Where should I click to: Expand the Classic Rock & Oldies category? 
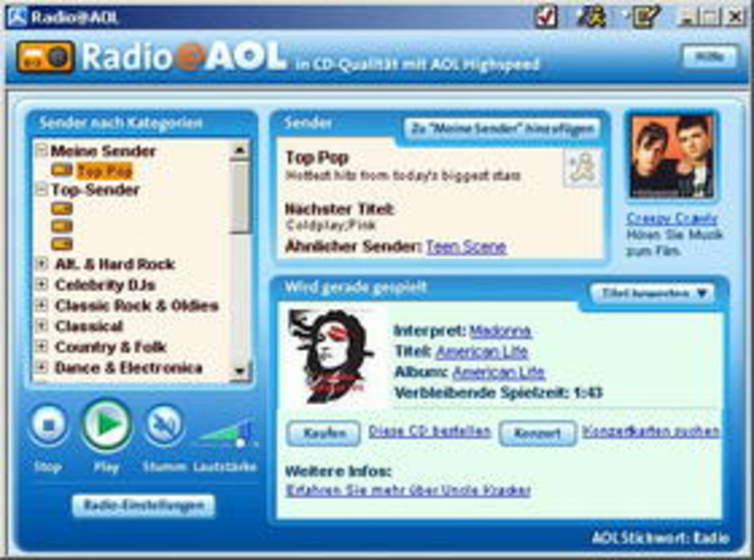point(42,306)
